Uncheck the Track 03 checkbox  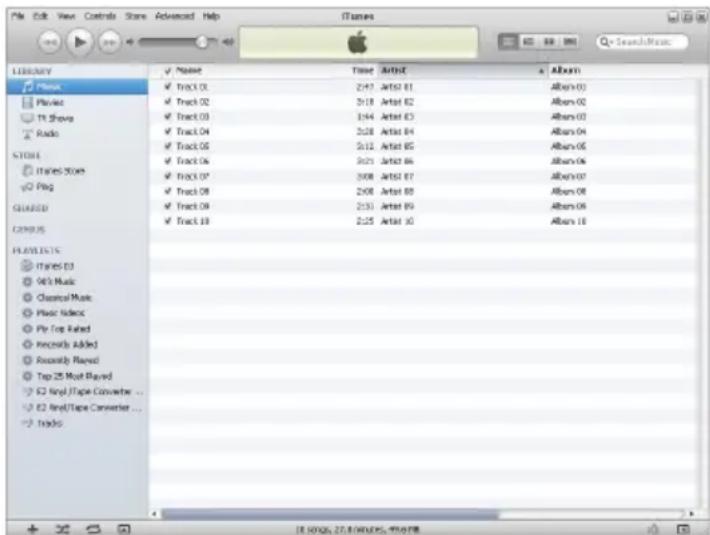point(168,117)
